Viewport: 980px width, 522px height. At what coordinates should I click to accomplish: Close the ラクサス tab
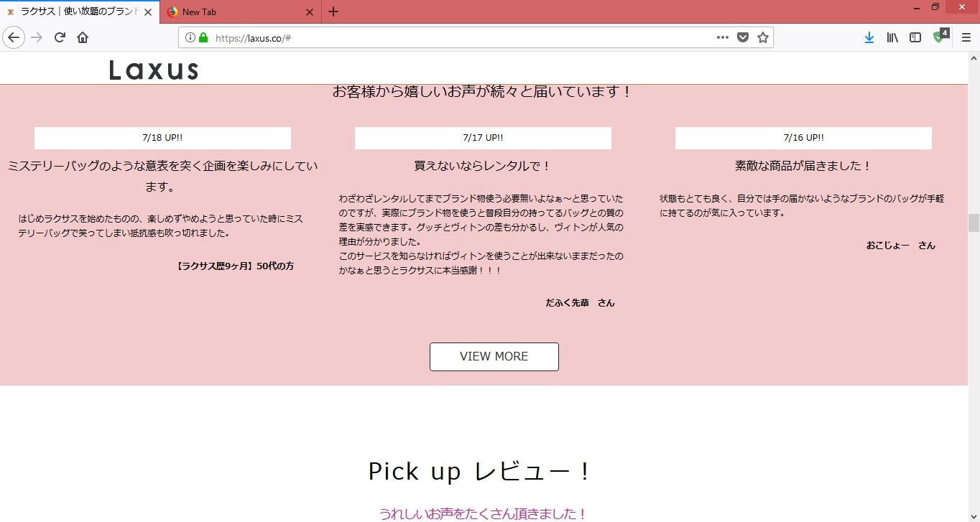[x=148, y=12]
